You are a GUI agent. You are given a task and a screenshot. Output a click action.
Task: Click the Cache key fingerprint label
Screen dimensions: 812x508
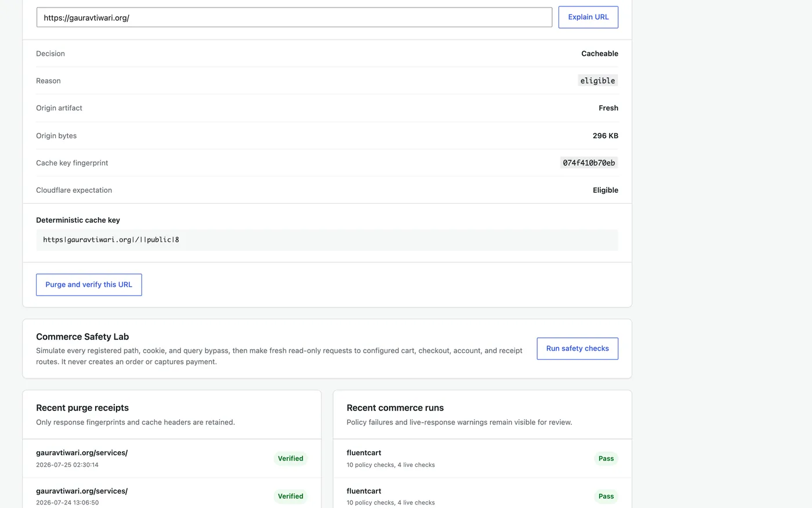[72, 163]
